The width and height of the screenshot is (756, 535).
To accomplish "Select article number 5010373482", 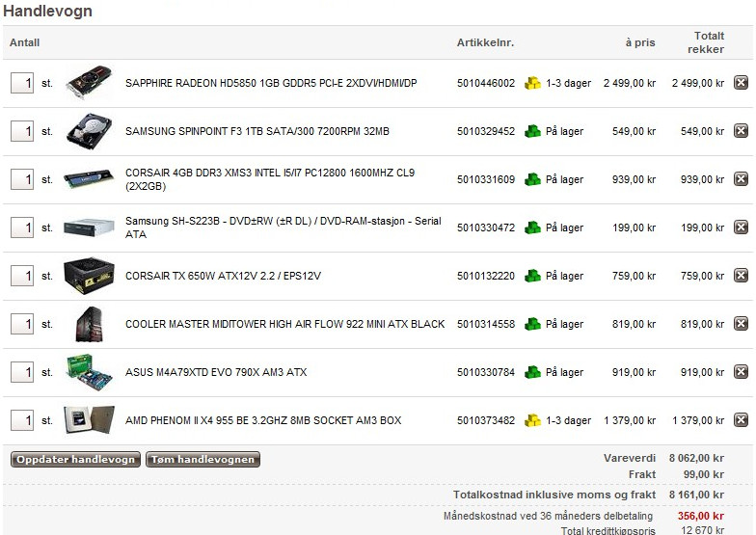I will click(x=486, y=420).
